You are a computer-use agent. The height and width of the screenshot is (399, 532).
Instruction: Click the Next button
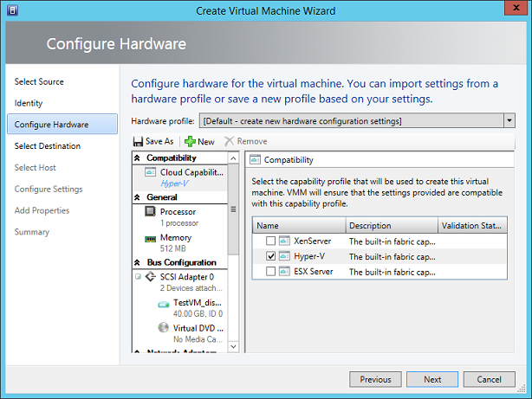(432, 379)
